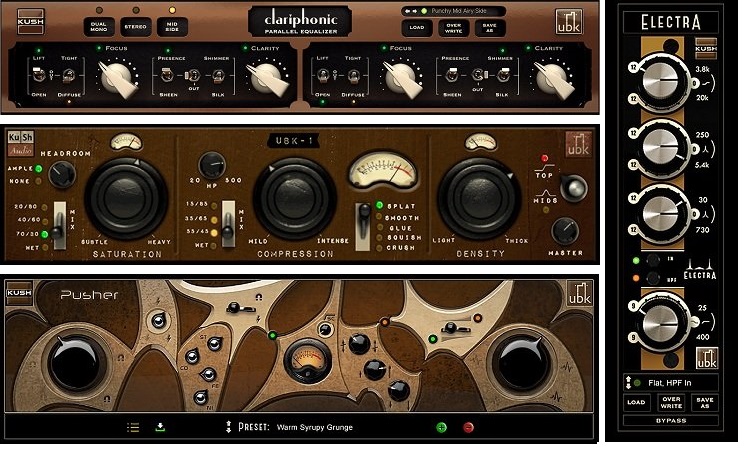Click Pusher preset up/down arrows

pos(229,426)
